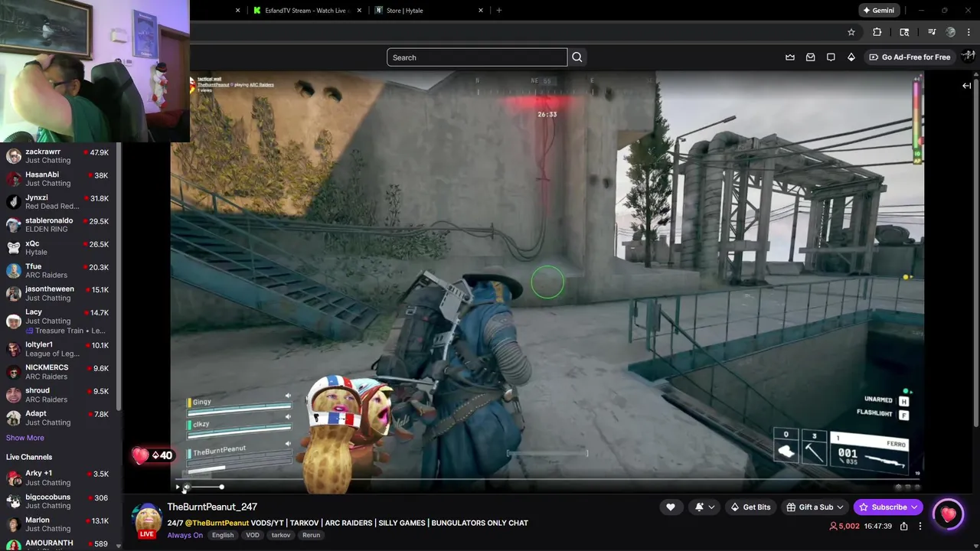Toggle the follow heart button

click(x=671, y=507)
